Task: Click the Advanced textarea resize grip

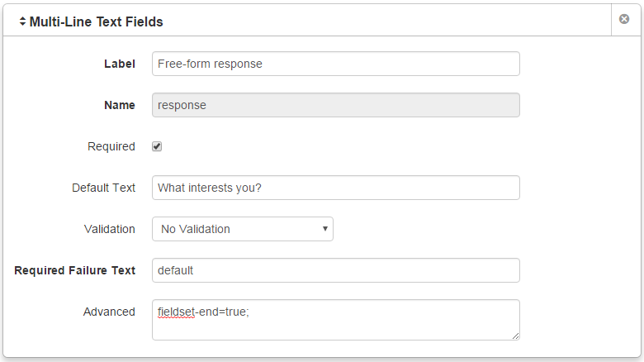Action: click(515, 336)
